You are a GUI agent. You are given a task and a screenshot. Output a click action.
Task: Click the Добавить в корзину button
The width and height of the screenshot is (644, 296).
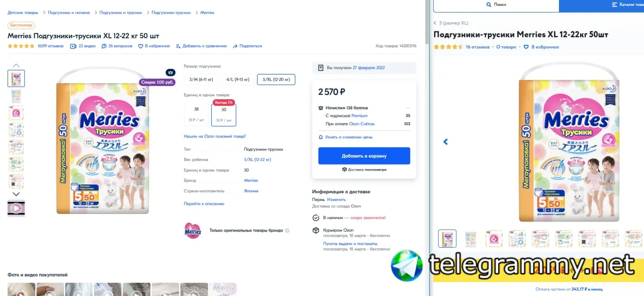(x=364, y=156)
